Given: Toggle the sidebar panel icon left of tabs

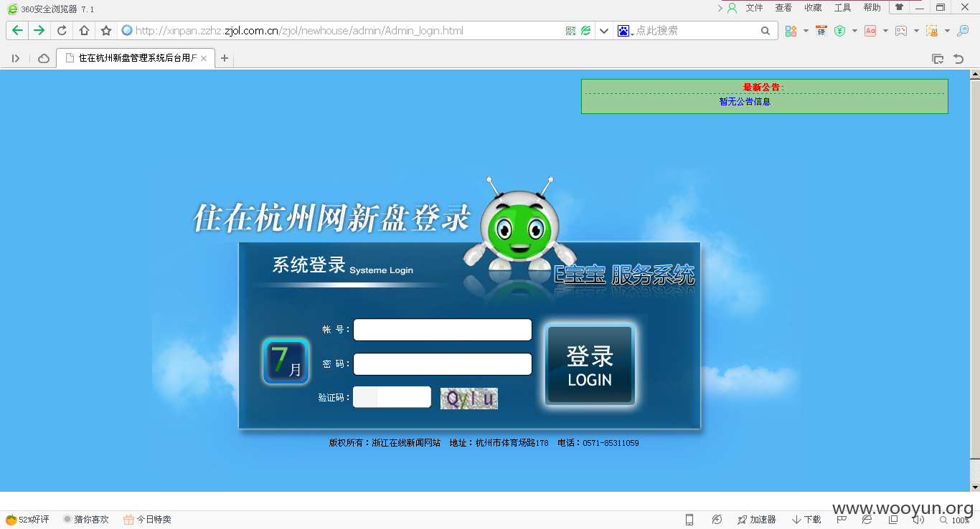Looking at the screenshot, I should (x=16, y=59).
